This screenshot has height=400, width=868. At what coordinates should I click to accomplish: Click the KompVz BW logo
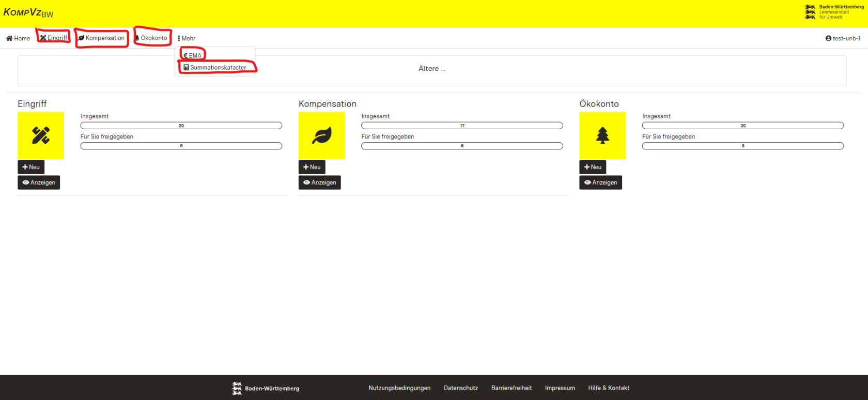click(28, 12)
